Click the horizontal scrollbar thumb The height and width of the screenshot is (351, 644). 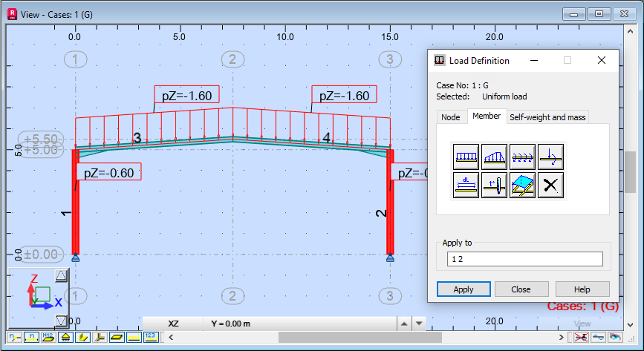(x=360, y=338)
